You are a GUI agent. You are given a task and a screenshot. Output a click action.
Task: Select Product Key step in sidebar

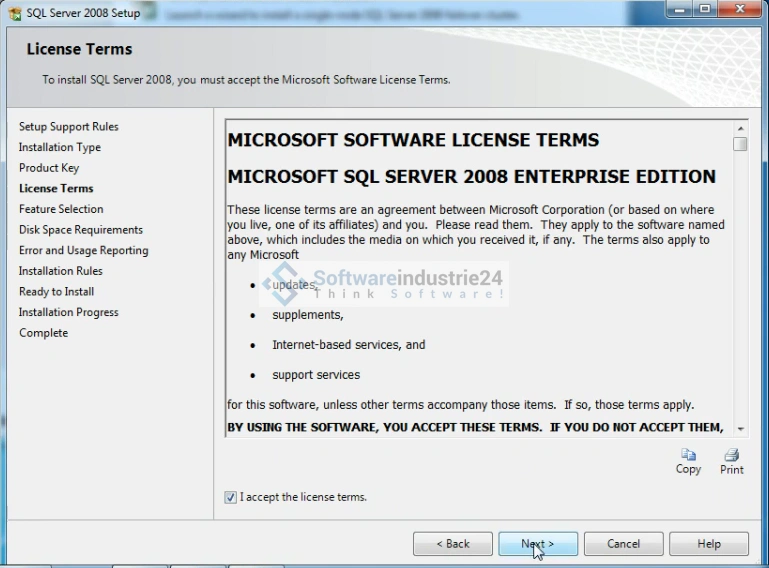pyautogui.click(x=49, y=168)
